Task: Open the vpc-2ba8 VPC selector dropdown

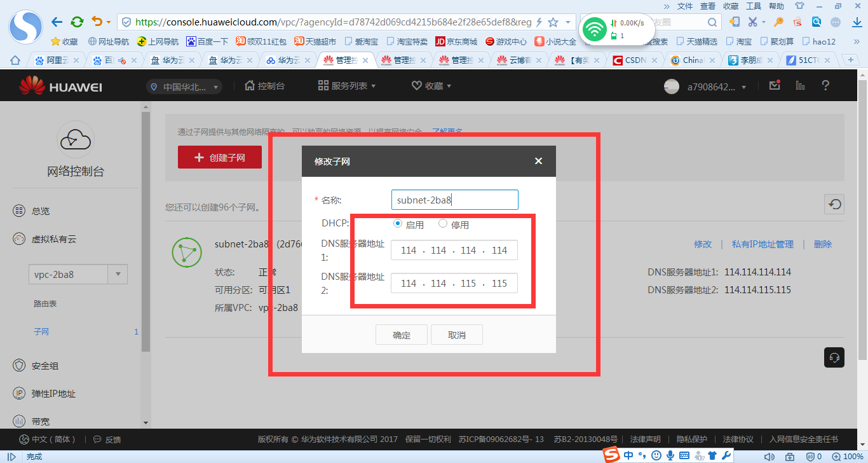Action: [78, 275]
